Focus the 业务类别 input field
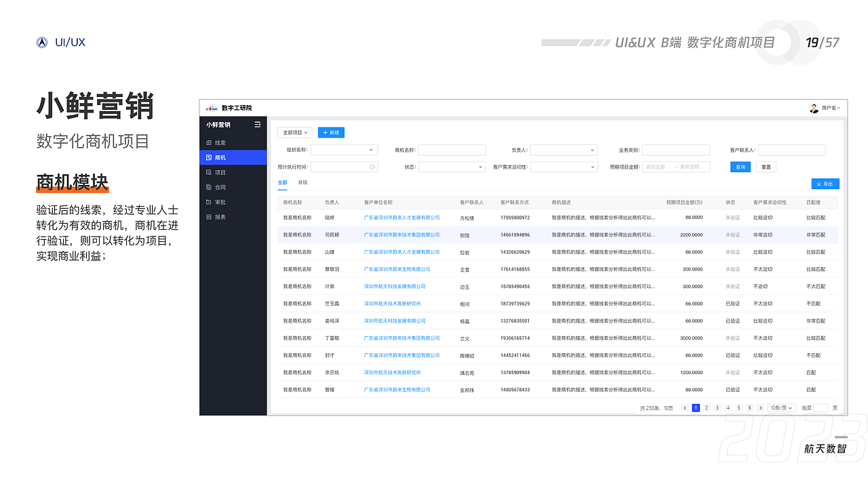Image resolution: width=868 pixels, height=488 pixels. (x=676, y=150)
